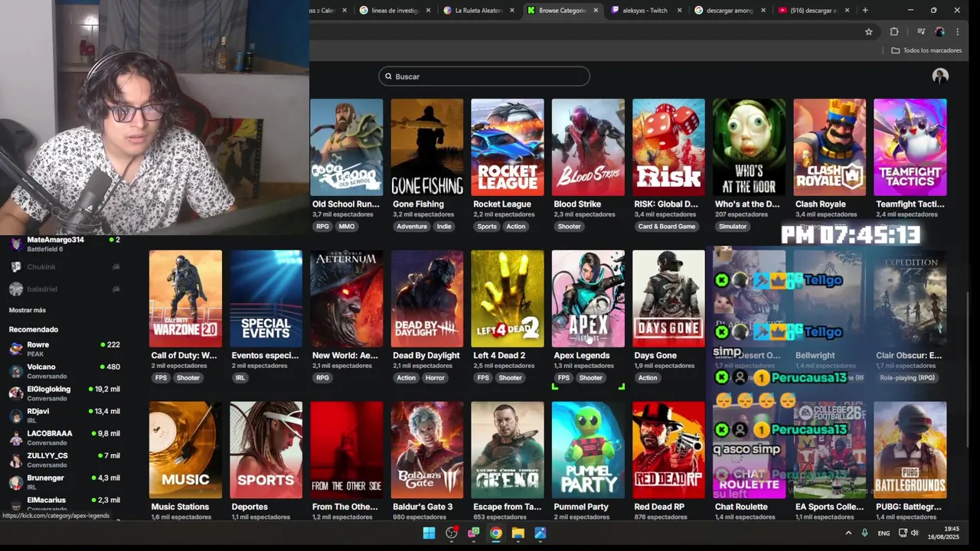This screenshot has width=980, height=551.
Task: Open OBS Studio from the taskbar
Action: tap(452, 533)
